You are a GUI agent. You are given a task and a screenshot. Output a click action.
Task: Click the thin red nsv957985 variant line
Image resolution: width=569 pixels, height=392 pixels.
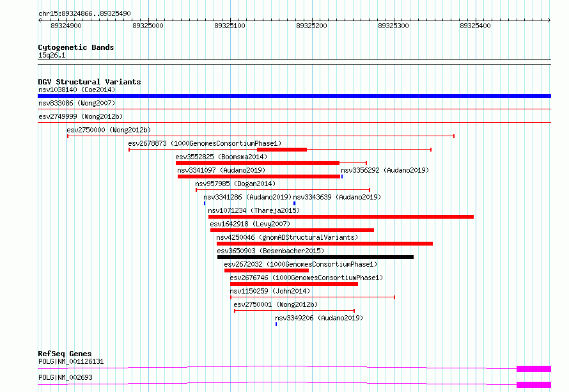(283, 190)
